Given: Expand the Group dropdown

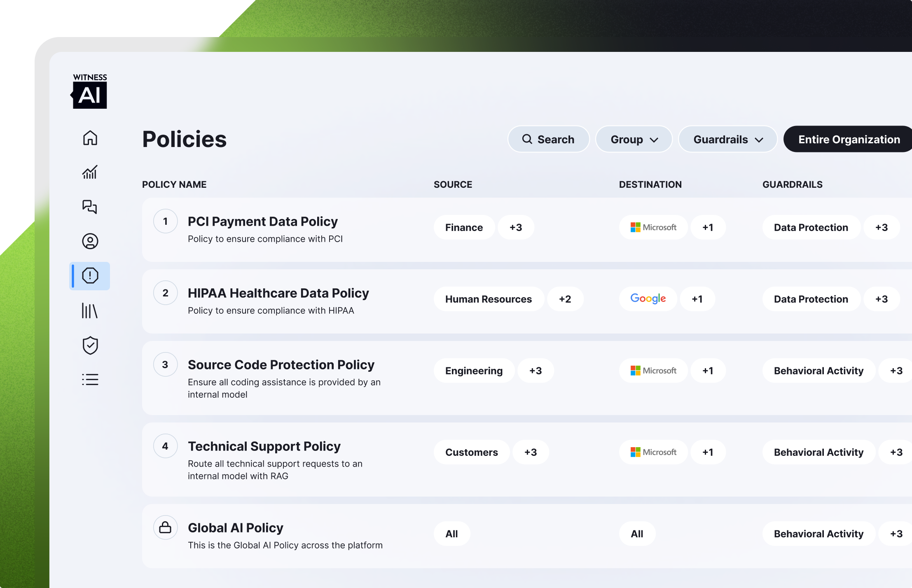Looking at the screenshot, I should (634, 139).
